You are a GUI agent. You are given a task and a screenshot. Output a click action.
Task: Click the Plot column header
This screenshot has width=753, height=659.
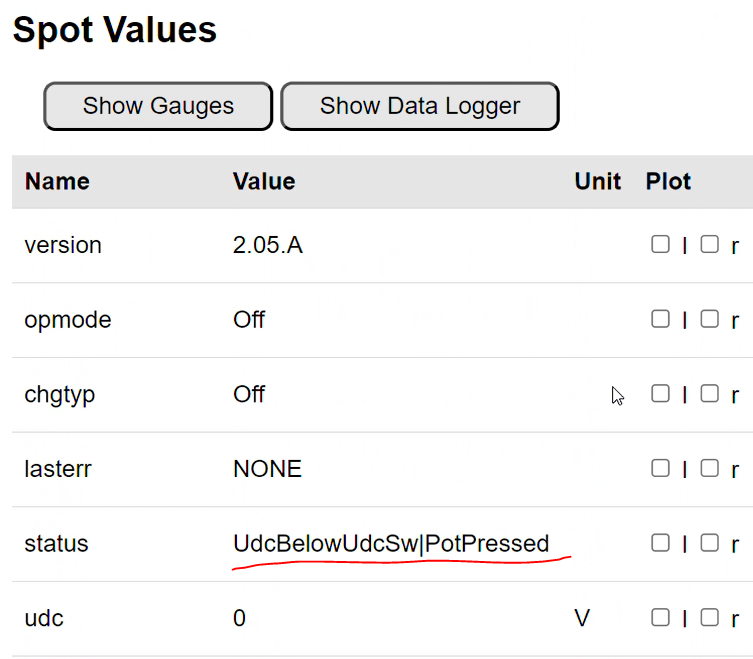(x=669, y=181)
